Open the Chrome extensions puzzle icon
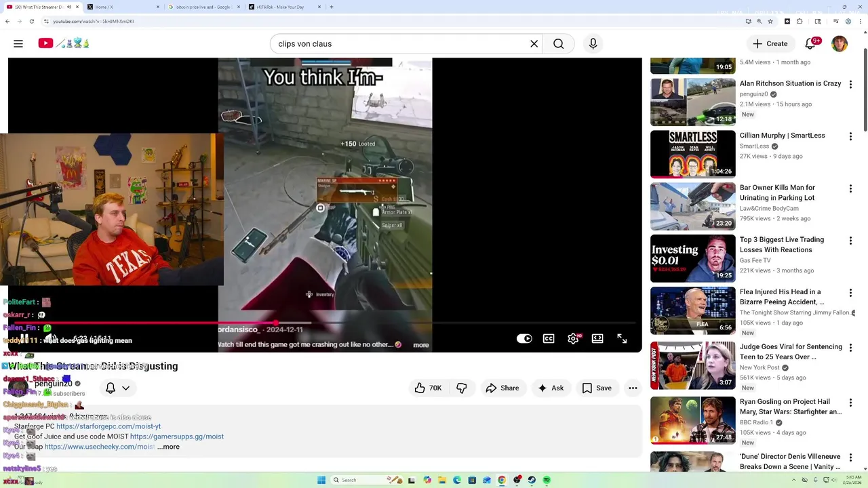The height and width of the screenshot is (488, 868). point(800,21)
